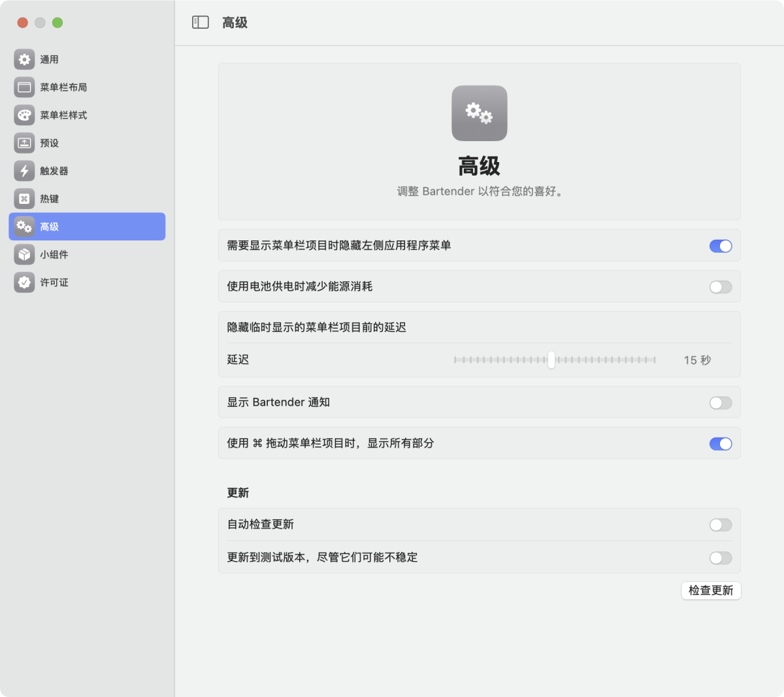Click the 通用 gear icon in sidebar

coord(24,59)
